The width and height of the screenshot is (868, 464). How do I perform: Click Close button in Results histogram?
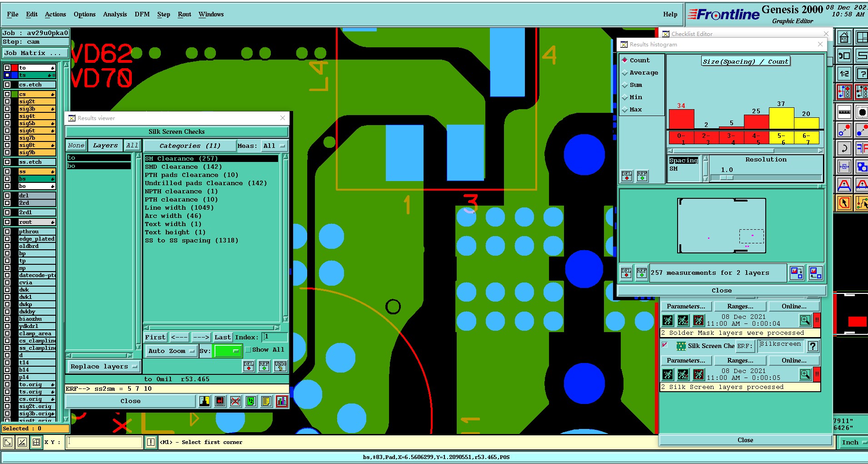(722, 291)
